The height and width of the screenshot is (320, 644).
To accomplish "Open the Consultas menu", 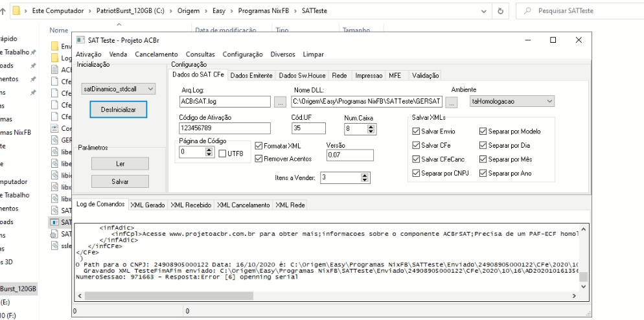I will click(x=200, y=54).
